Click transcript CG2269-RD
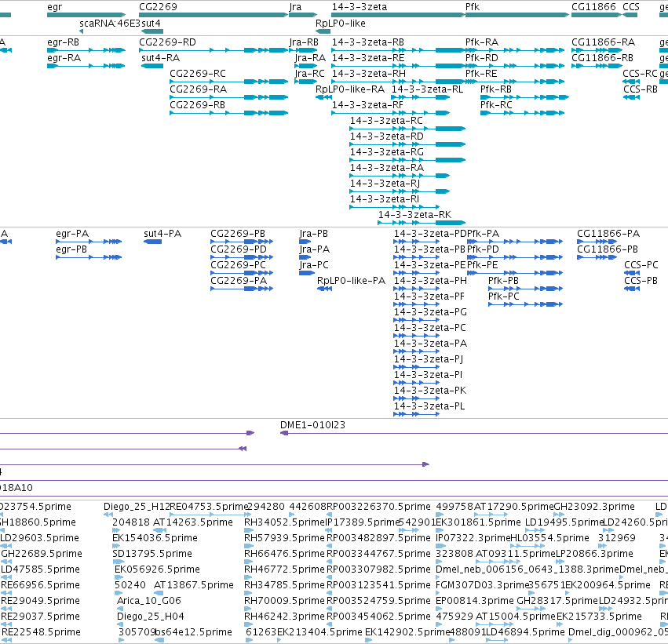Screen dimensions: 668x644 tap(214, 50)
